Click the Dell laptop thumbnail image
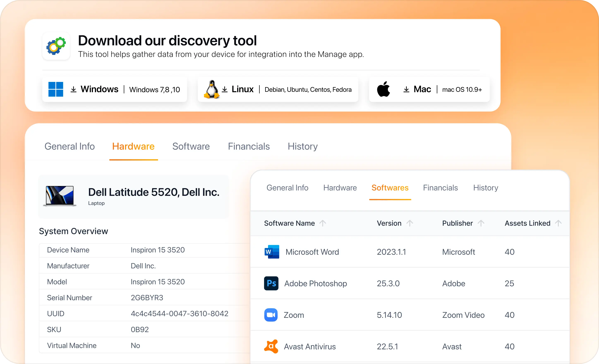Viewport: 599px width, 364px height. tap(60, 196)
